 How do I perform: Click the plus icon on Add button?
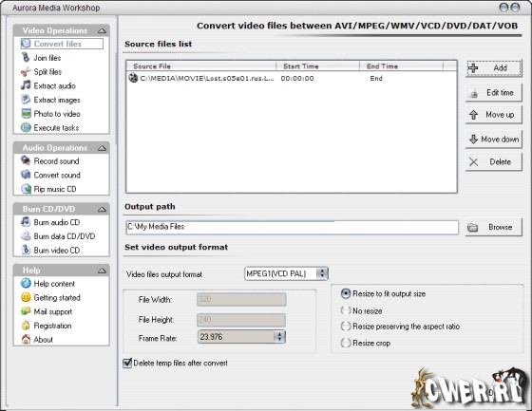click(473, 68)
